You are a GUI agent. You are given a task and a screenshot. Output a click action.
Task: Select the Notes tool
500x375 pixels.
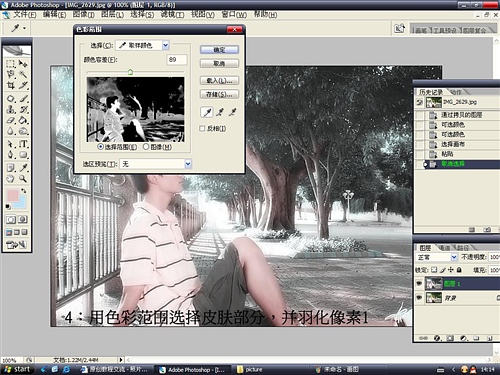point(11,168)
